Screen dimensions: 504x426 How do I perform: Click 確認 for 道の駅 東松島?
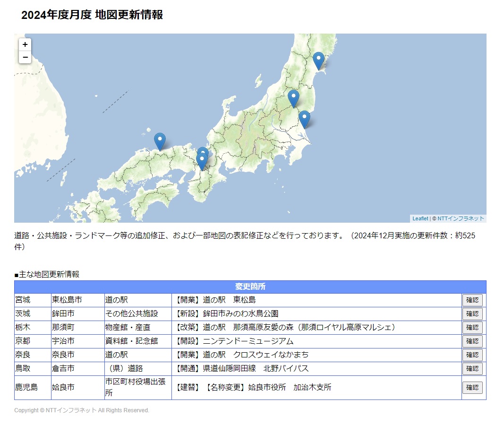pos(472,300)
